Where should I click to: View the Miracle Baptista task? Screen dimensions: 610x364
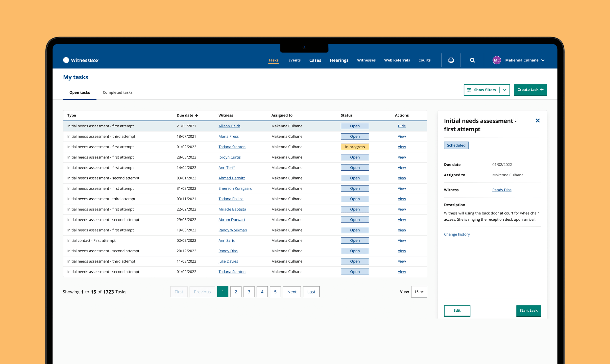pyautogui.click(x=402, y=210)
